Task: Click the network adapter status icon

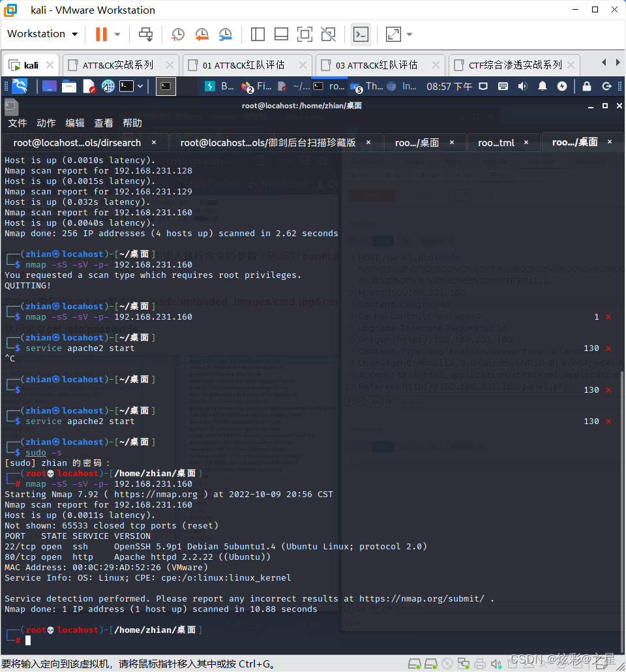Action: point(463,664)
